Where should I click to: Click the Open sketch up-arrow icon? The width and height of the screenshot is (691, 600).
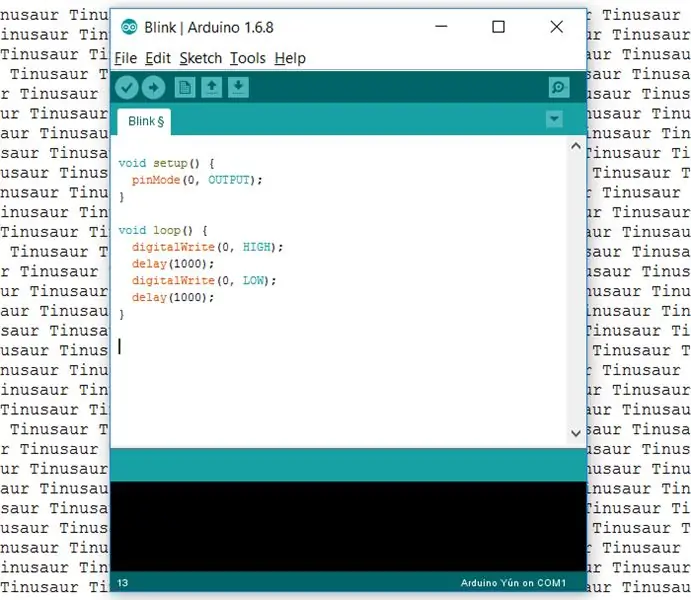(212, 88)
